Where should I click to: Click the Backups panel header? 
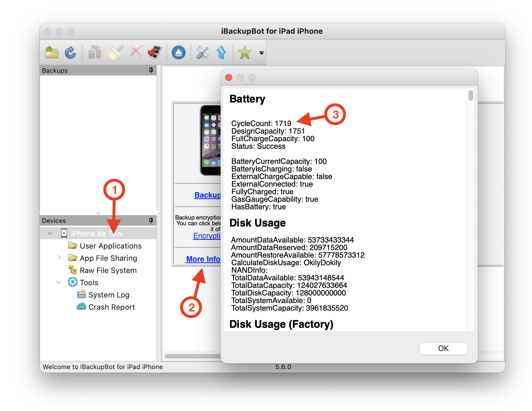[x=98, y=70]
